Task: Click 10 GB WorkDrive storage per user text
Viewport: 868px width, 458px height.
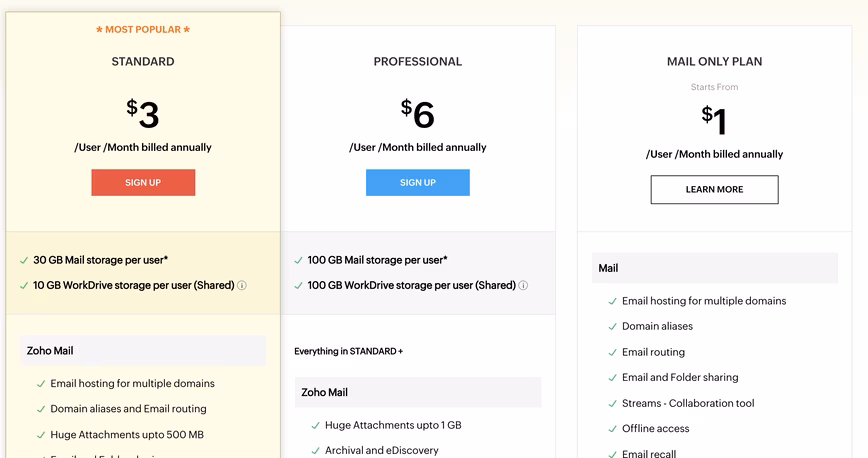Action: [x=133, y=285]
